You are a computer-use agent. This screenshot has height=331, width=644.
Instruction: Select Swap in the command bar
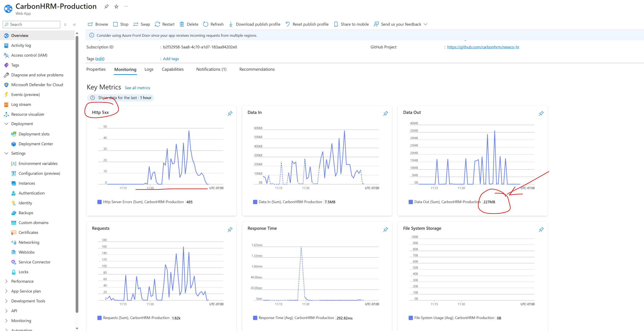point(141,24)
